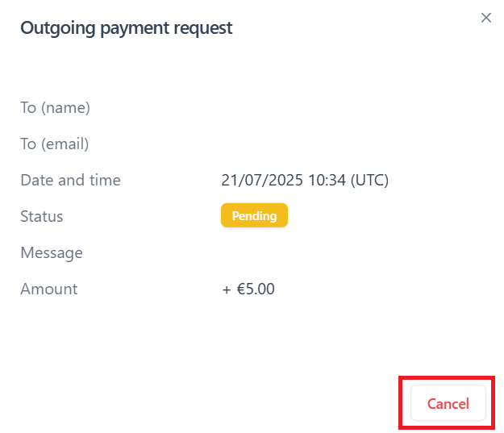Click the (UTC) timezone text
This screenshot has width=504, height=433.
369,180
